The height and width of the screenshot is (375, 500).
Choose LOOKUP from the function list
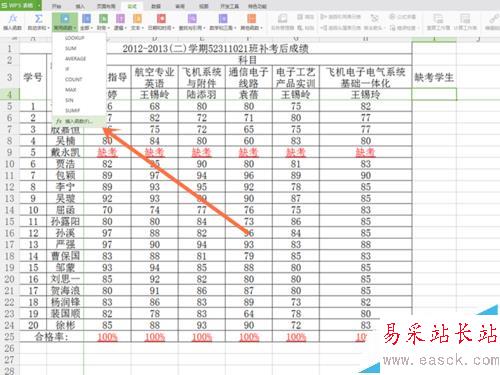click(x=79, y=38)
